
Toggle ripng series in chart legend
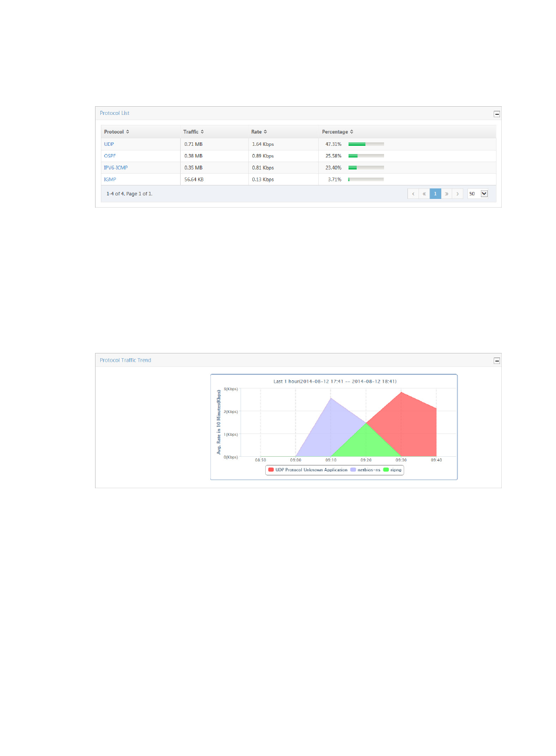(x=393, y=470)
